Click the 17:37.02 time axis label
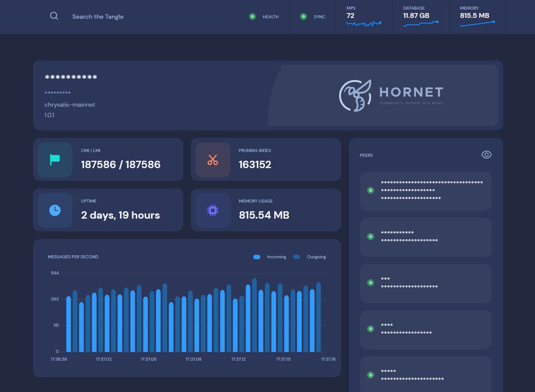The image size is (535, 392). [x=104, y=359]
